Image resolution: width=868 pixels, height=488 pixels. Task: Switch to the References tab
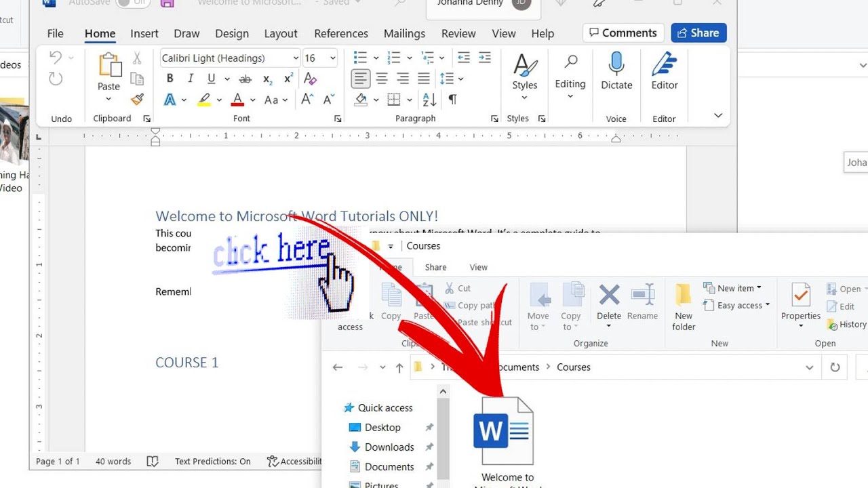click(x=341, y=33)
